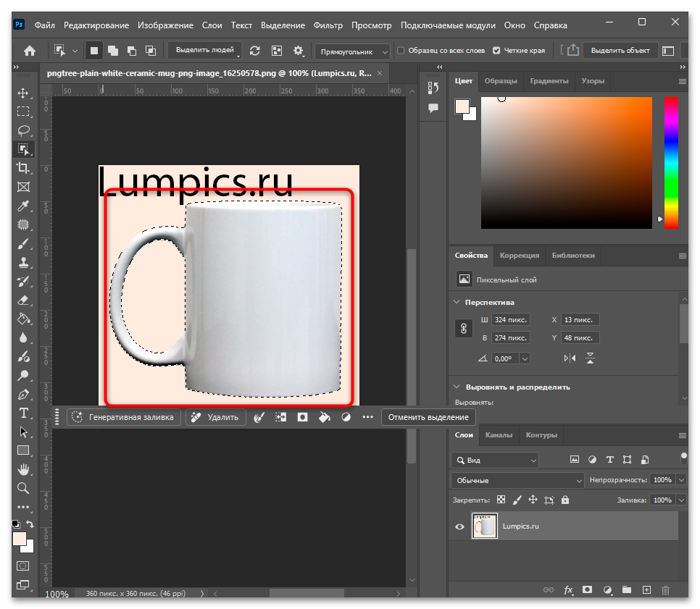Flip layer horizontally in Properties panel
The image size is (700, 609).
point(570,358)
